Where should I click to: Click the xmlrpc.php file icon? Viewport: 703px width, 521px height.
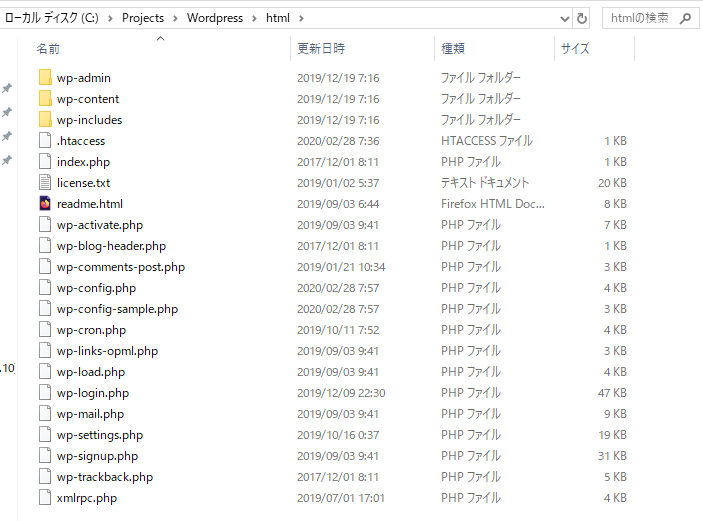[x=45, y=498]
